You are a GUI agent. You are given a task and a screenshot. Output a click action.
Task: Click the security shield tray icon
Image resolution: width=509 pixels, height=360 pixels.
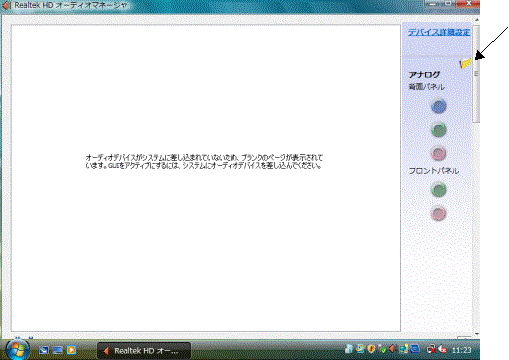click(371, 349)
